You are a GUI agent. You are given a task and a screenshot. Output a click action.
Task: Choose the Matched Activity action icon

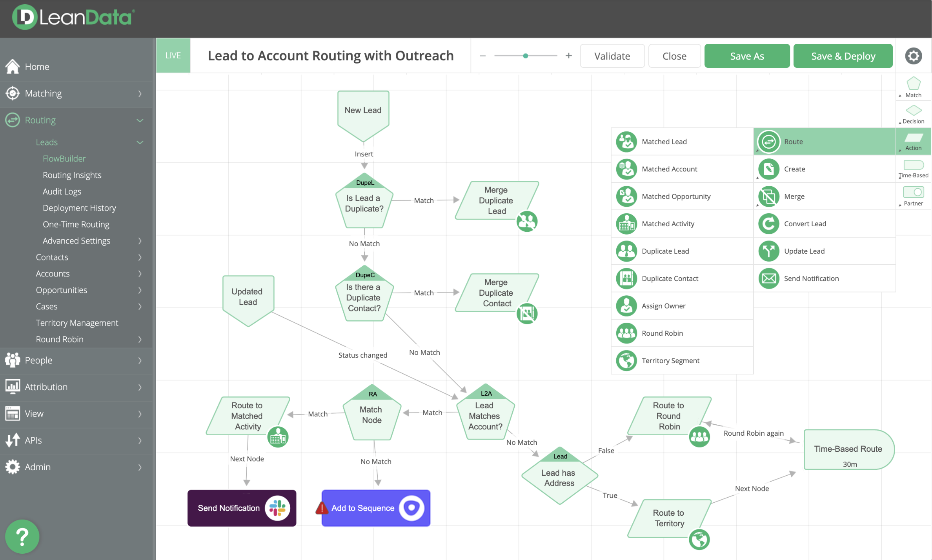pyautogui.click(x=626, y=224)
